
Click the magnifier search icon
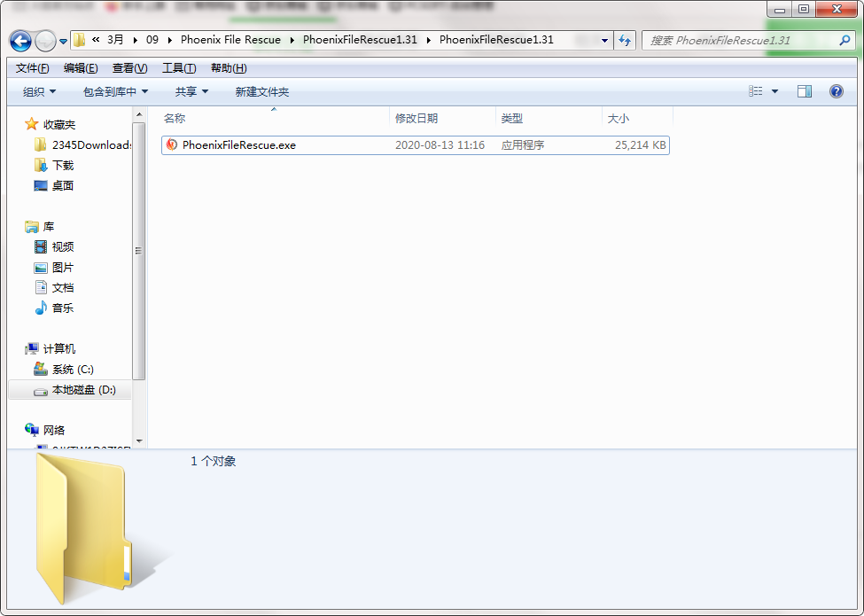pyautogui.click(x=845, y=40)
